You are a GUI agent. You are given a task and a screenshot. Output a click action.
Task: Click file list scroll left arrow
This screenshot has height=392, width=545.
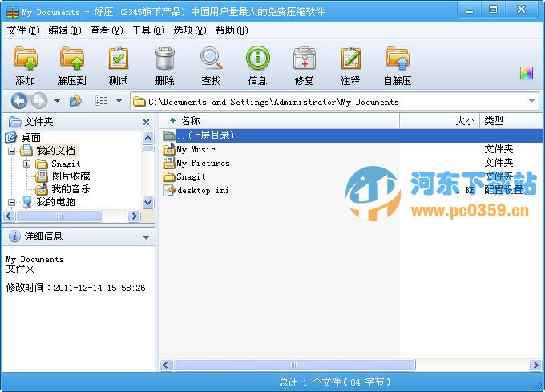tap(166, 366)
